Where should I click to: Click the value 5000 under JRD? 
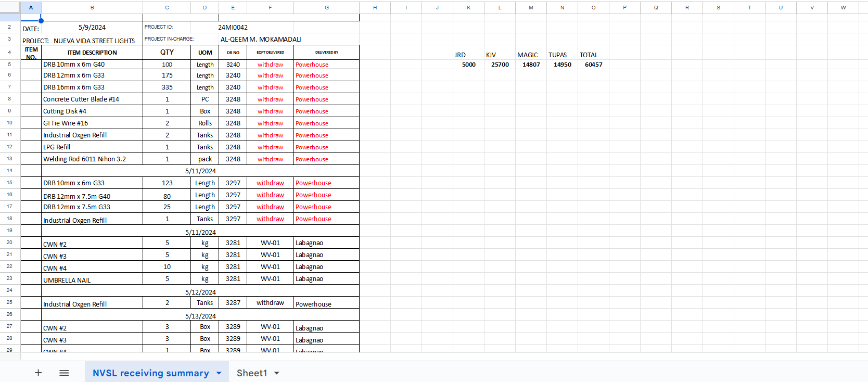tap(469, 65)
